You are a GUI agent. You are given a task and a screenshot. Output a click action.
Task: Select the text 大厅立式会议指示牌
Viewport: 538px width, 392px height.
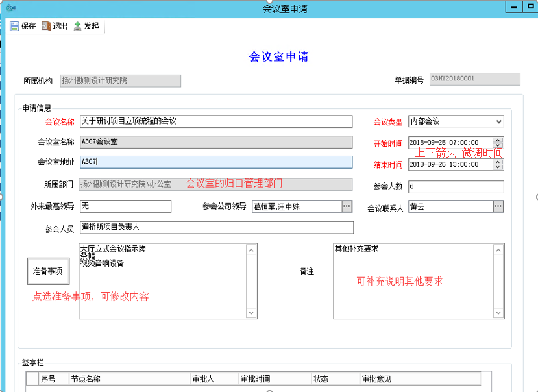113,249
